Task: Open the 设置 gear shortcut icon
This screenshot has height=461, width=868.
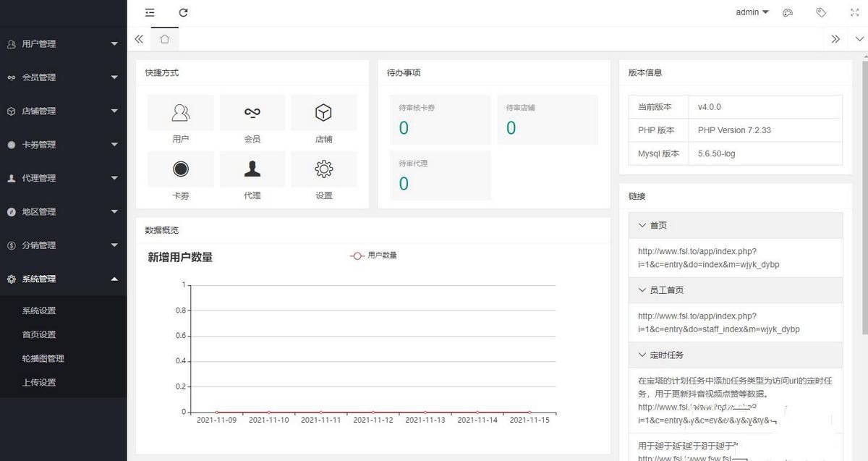Action: pos(323,169)
